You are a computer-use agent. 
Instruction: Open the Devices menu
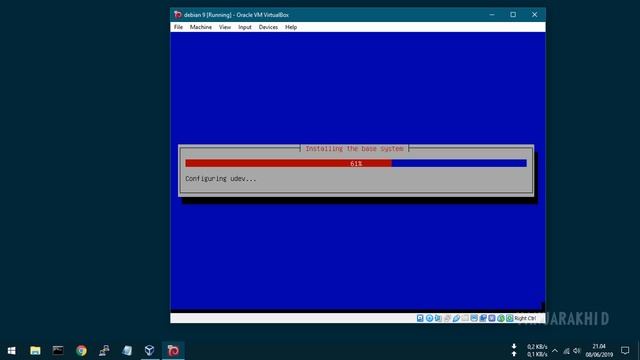pyautogui.click(x=268, y=27)
